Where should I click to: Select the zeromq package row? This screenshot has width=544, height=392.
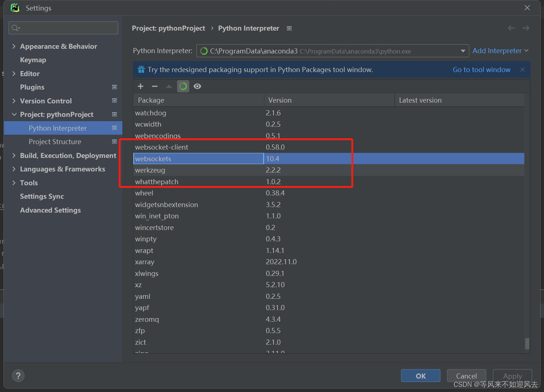(x=329, y=319)
